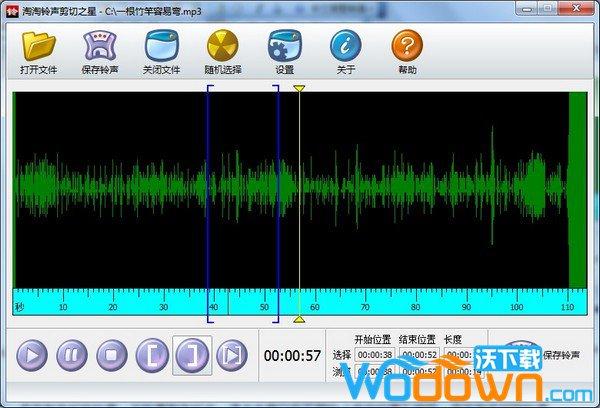Set selection start with left bracket button
Image resolution: width=600 pixels, height=408 pixels.
tap(152, 356)
